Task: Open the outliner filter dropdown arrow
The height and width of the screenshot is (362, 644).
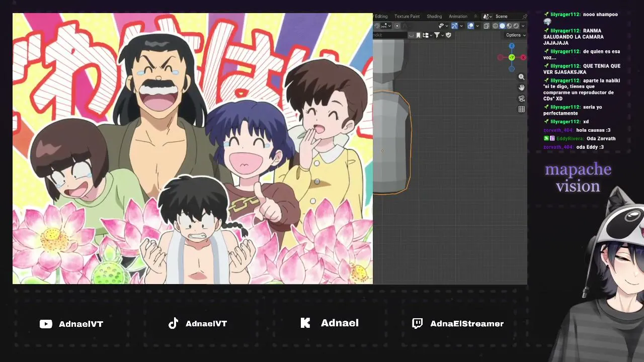Action: (x=442, y=35)
